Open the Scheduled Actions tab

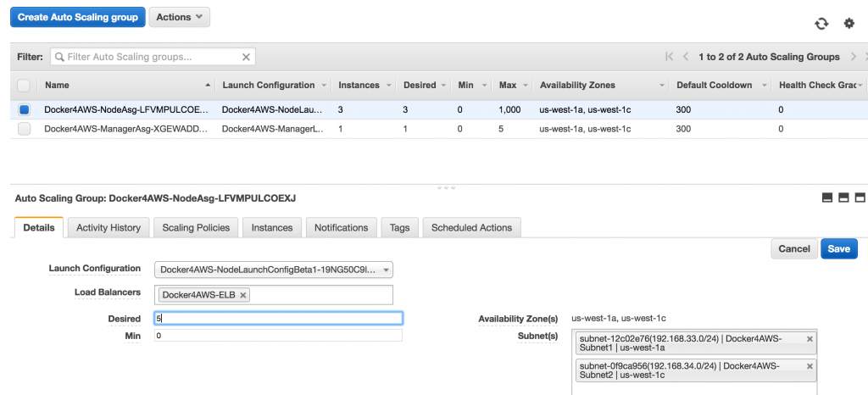click(471, 227)
